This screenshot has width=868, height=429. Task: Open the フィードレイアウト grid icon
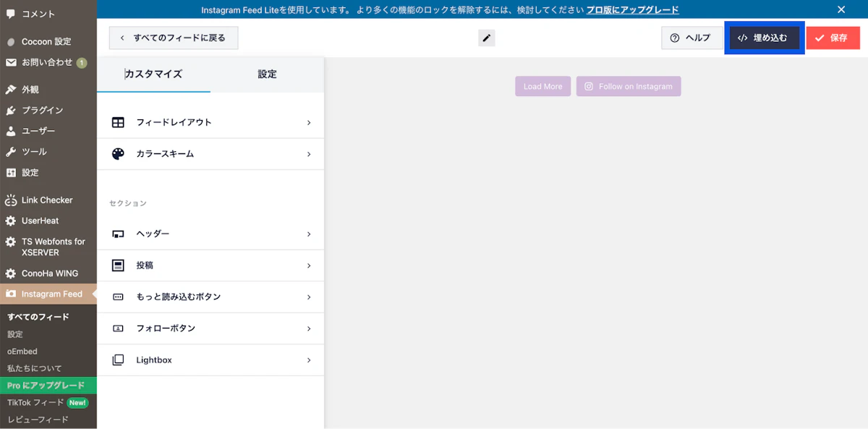(x=118, y=122)
